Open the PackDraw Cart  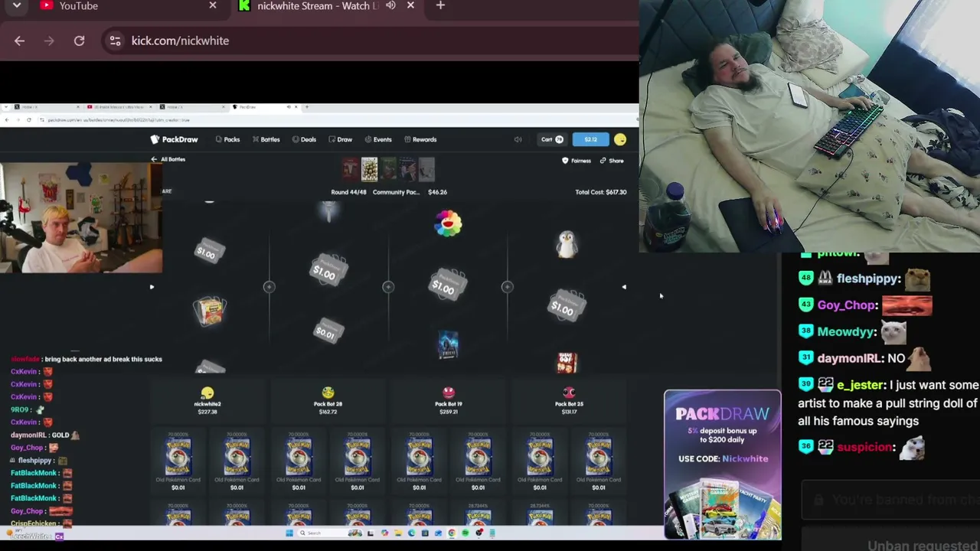tap(552, 139)
